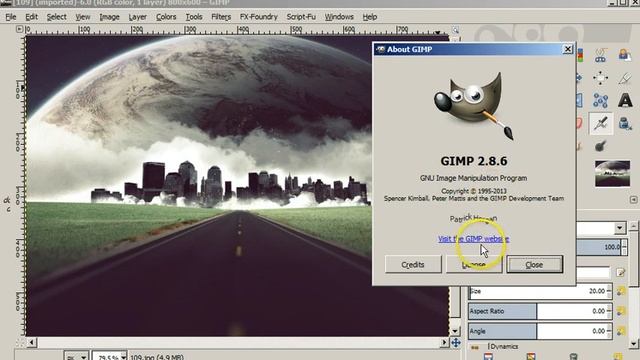Click tool options scrollbar up arrow
The image size is (640, 360).
point(634,225)
